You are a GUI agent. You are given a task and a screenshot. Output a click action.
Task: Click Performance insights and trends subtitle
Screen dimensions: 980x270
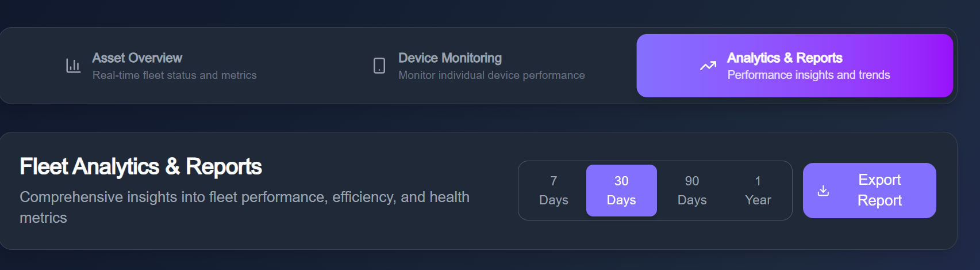[808, 75]
